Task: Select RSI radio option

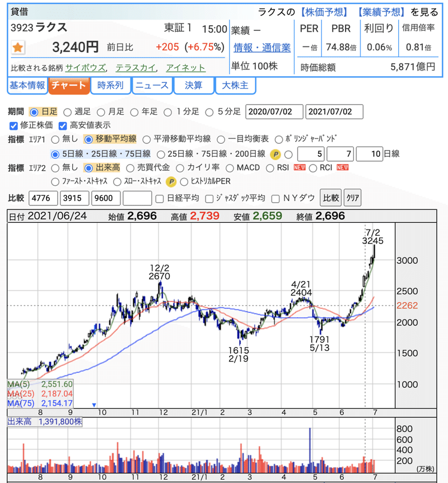Action: pos(270,168)
